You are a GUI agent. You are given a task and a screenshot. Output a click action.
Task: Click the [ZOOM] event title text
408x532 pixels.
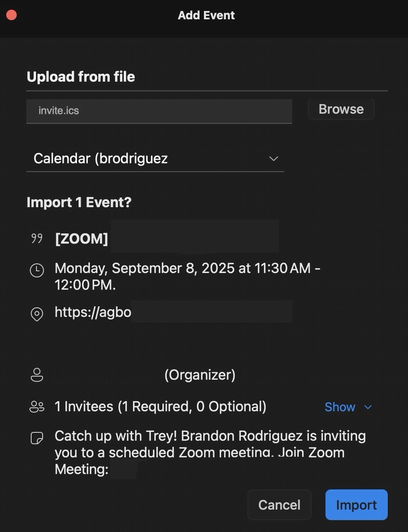(x=81, y=239)
